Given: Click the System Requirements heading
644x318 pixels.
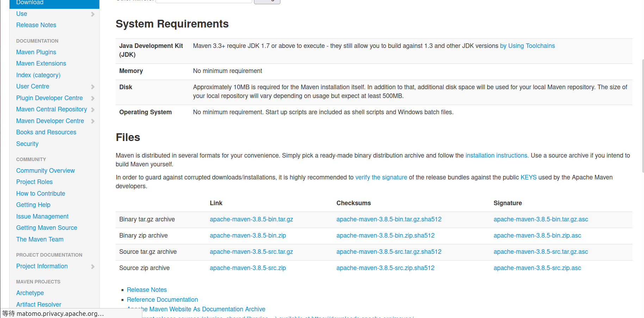Looking at the screenshot, I should (x=172, y=24).
